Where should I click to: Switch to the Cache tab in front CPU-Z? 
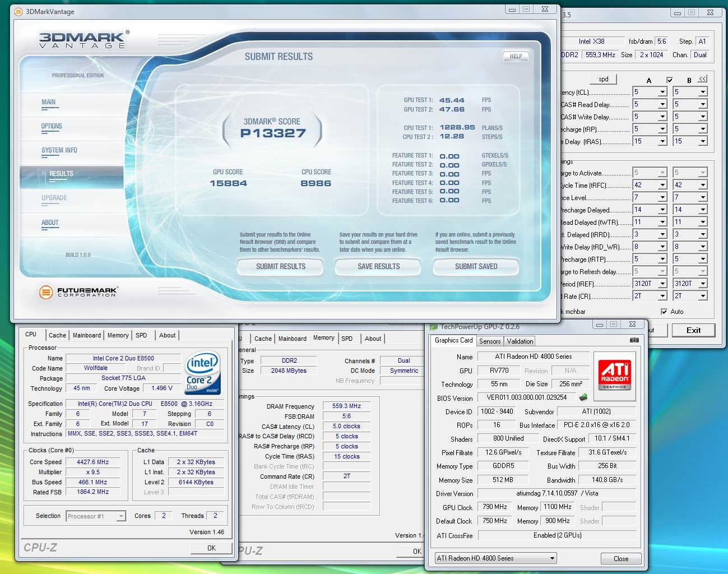57,335
